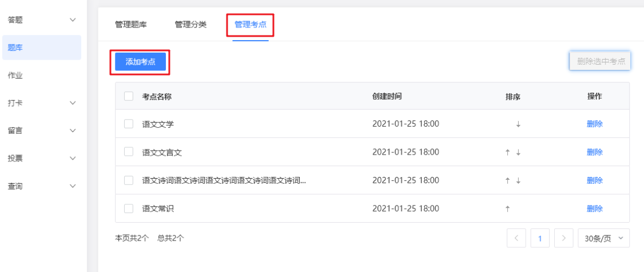The image size is (644, 272).
Task: Open 作业 in the sidebar
Action: pyautogui.click(x=15, y=76)
